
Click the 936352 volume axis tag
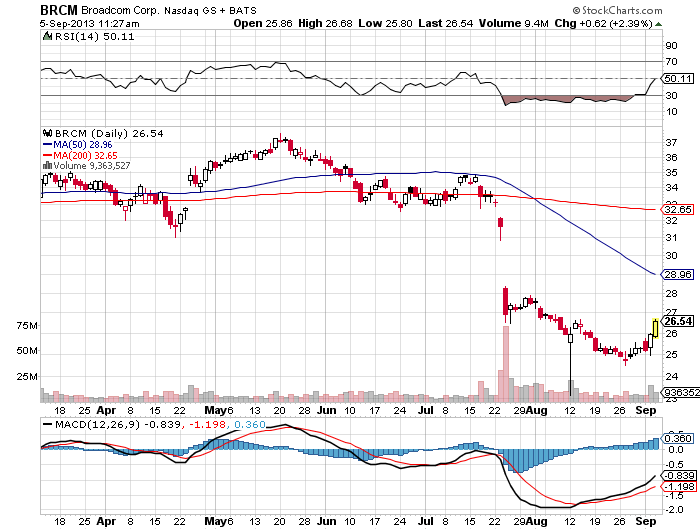[x=681, y=392]
